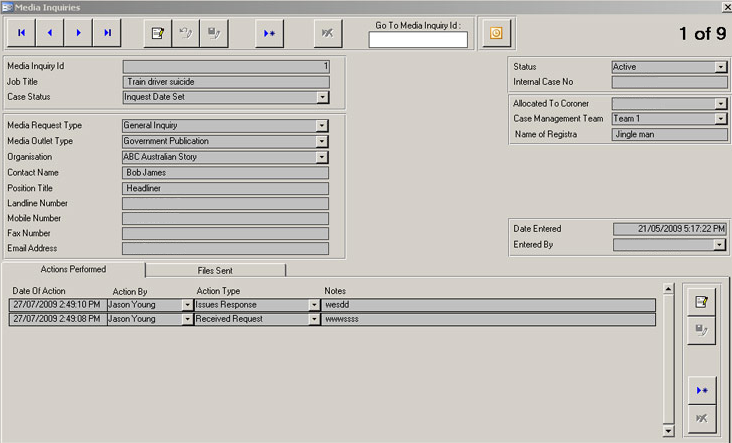Click the Position Title field Headliner
Screen dimensions: 732x443
225,189
